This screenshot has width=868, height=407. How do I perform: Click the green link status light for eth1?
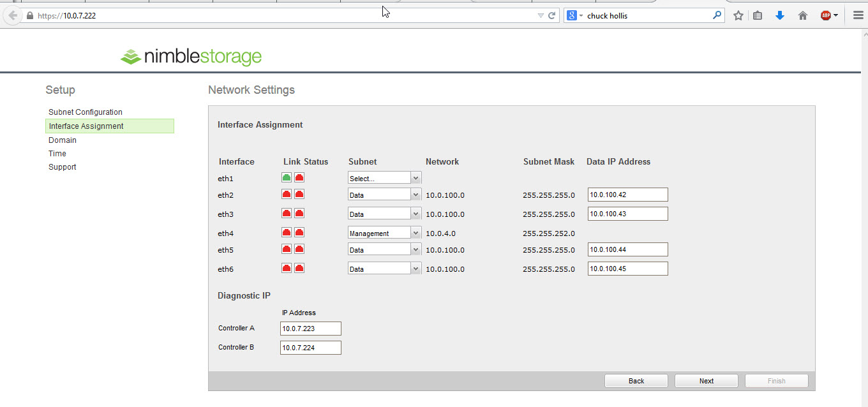(285, 177)
